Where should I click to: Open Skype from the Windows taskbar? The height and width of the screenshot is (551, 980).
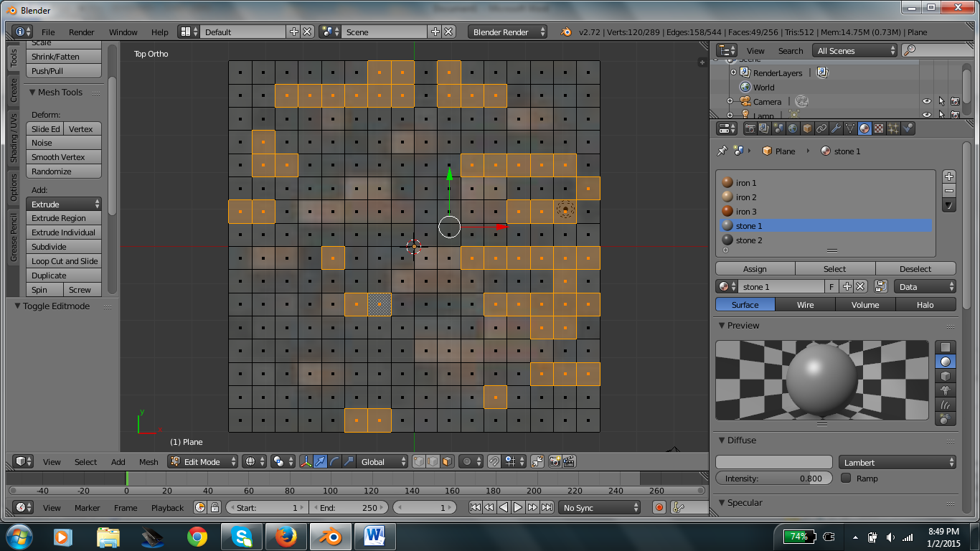coord(241,536)
